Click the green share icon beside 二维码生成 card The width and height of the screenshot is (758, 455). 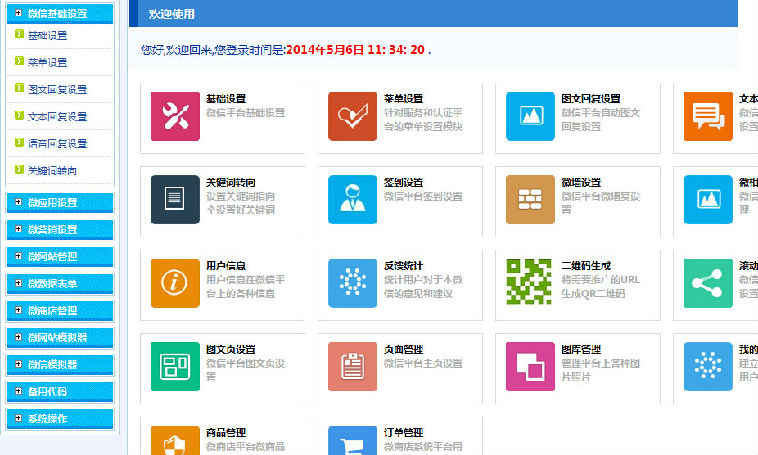point(708,283)
